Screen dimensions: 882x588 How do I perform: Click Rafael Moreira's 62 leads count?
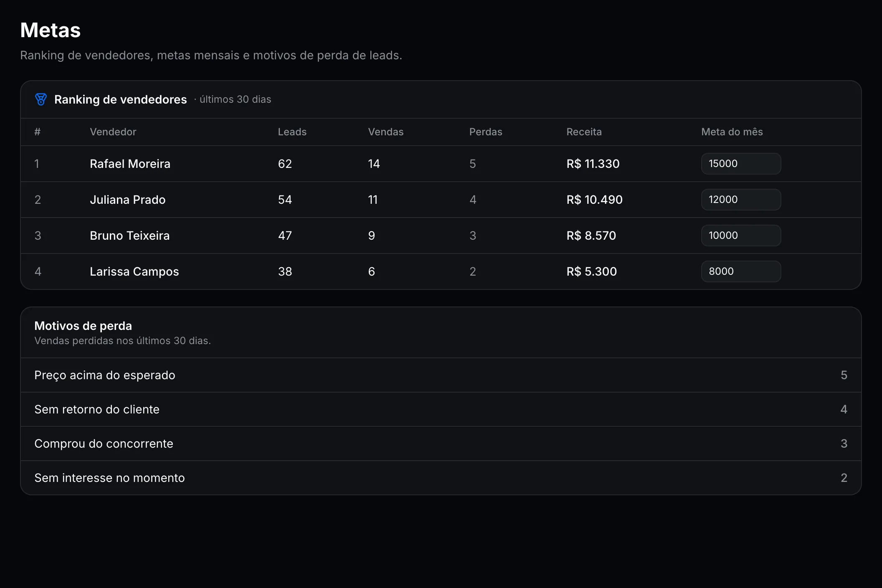pos(285,164)
